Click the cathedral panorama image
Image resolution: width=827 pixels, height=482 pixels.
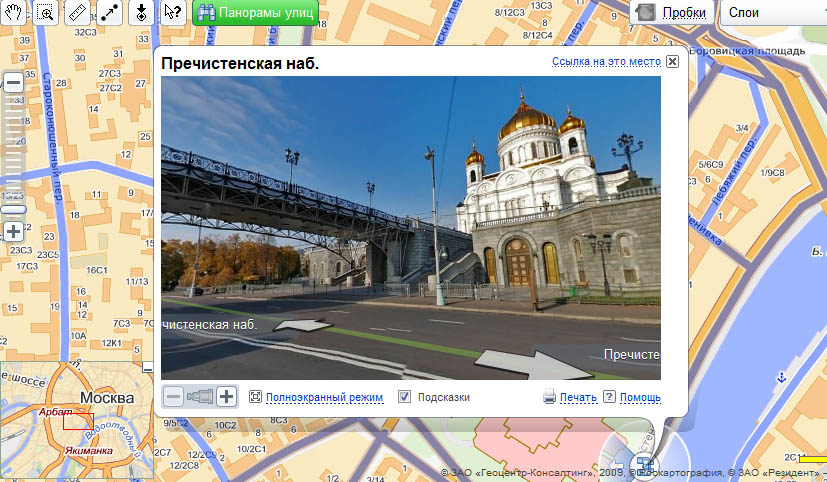(x=411, y=228)
